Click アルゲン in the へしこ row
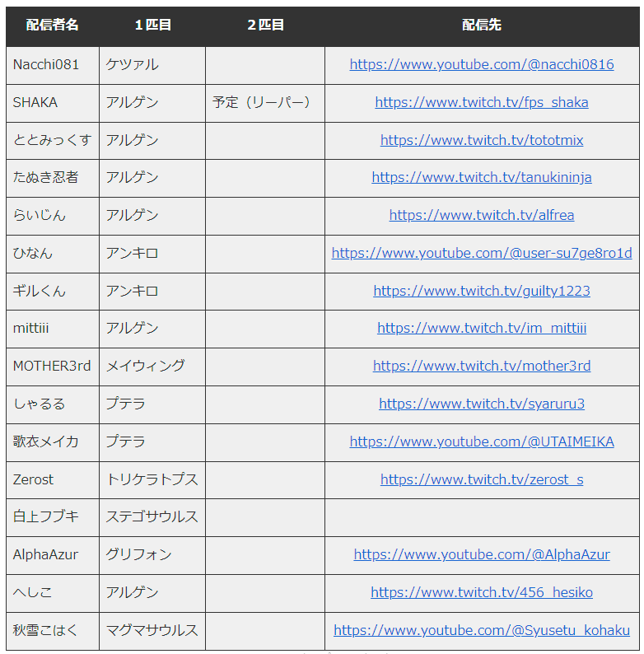 [x=132, y=593]
